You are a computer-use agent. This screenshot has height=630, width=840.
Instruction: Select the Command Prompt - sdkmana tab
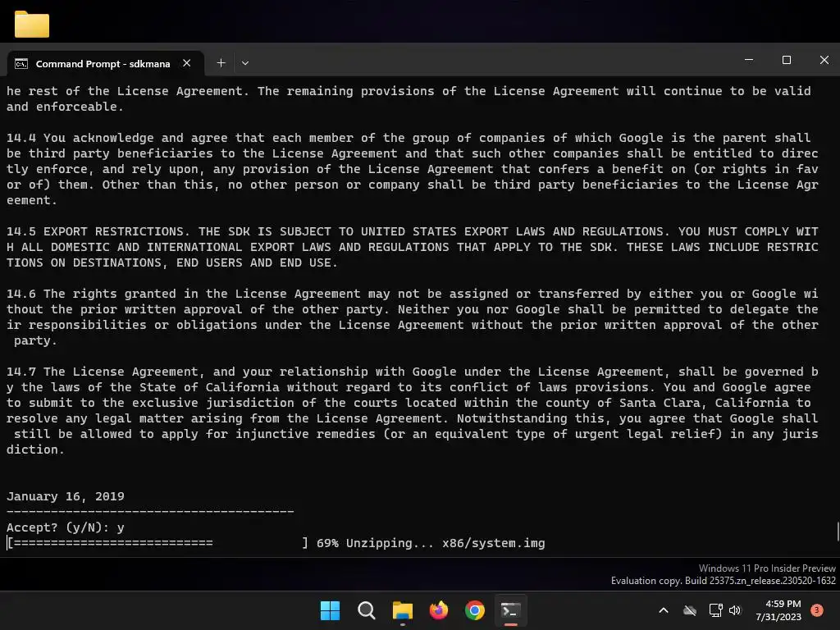[106, 63]
